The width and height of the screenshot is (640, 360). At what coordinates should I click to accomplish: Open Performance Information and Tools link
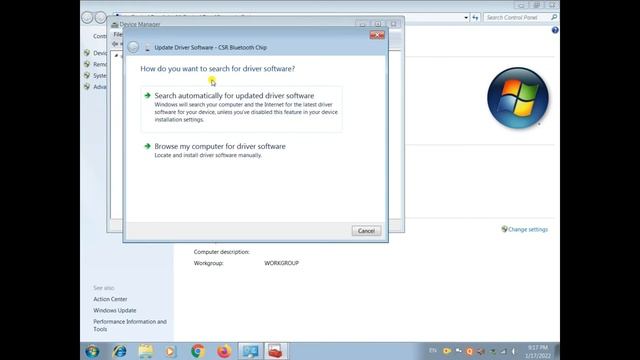[130, 325]
